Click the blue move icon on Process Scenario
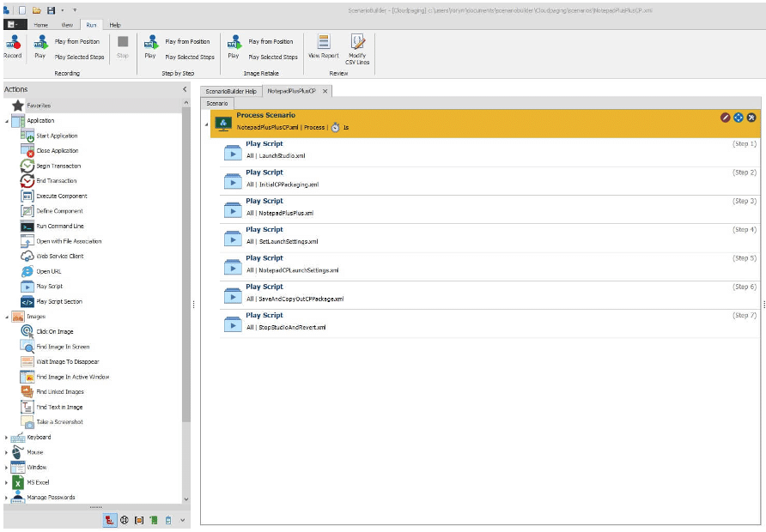This screenshot has width=766, height=532. pyautogui.click(x=739, y=118)
